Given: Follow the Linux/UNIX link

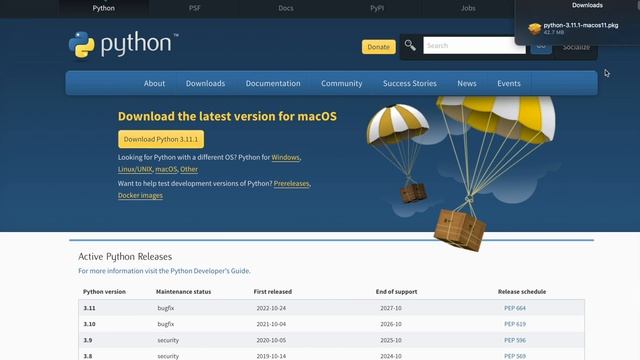Looking at the screenshot, I should tap(135, 169).
